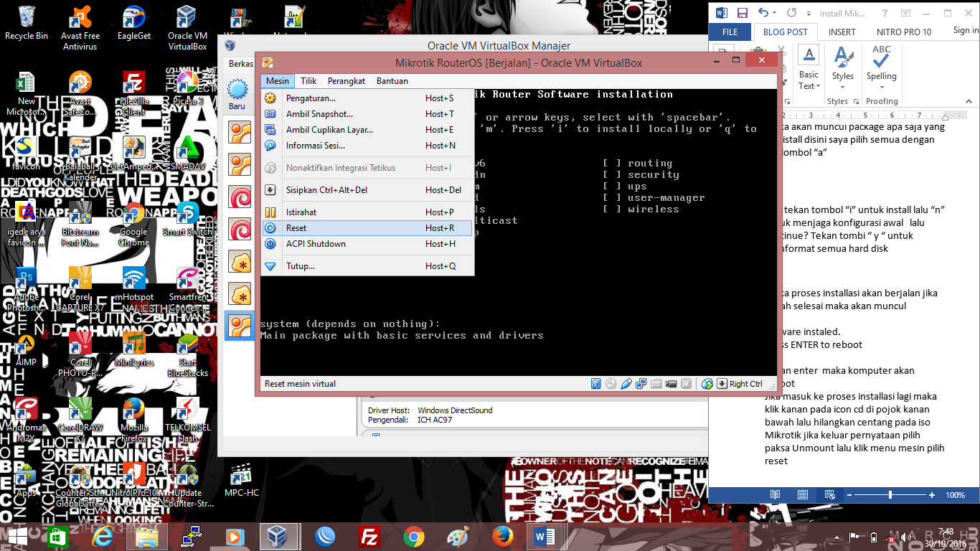The width and height of the screenshot is (980, 551).
Task: Click the Repeat icon in Word quick access toolbar
Action: pyautogui.click(x=791, y=13)
